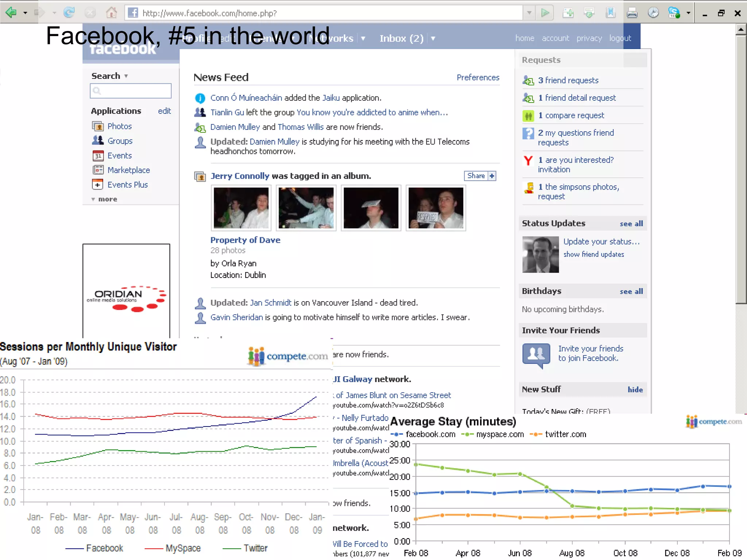Open the Photos application link
The height and width of the screenshot is (560, 747).
[x=120, y=127]
